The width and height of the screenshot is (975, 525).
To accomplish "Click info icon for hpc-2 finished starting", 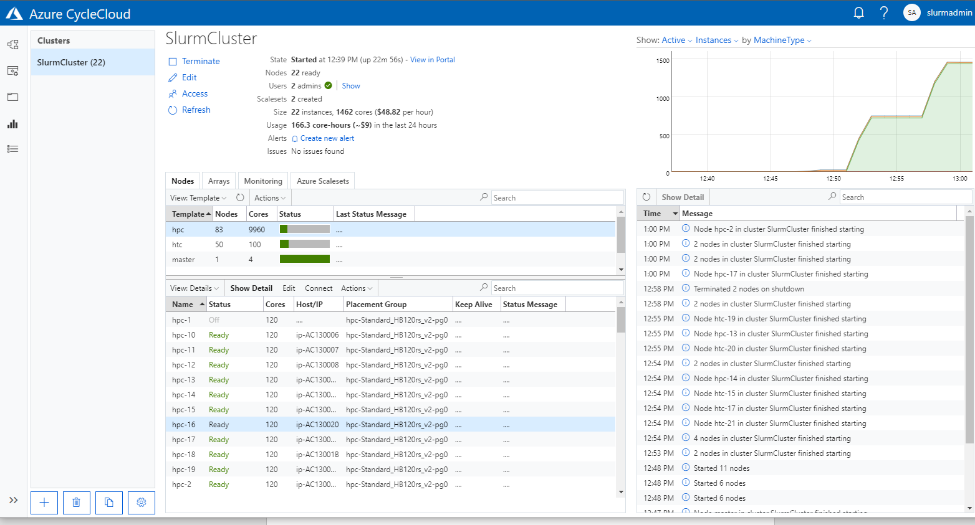I will pyautogui.click(x=686, y=228).
